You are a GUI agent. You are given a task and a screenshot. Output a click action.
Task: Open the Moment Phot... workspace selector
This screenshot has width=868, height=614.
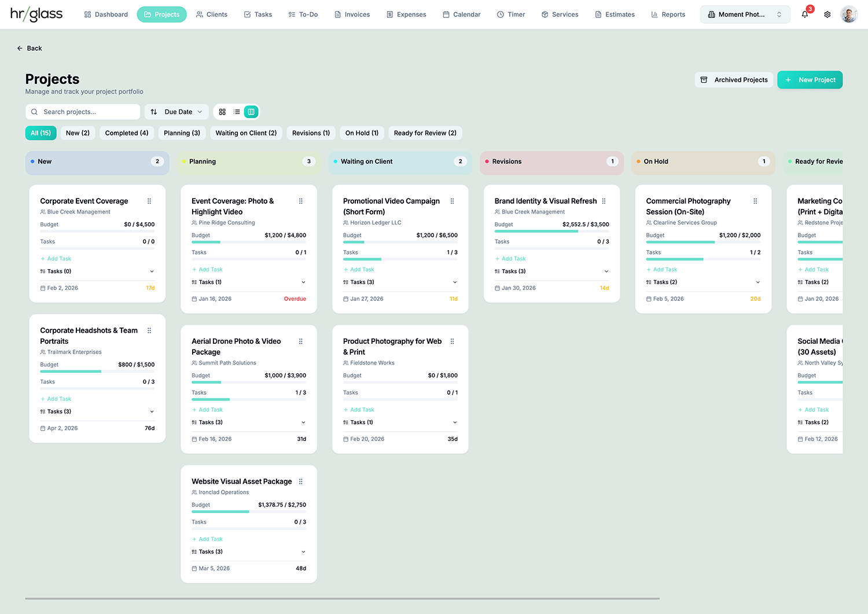point(745,14)
